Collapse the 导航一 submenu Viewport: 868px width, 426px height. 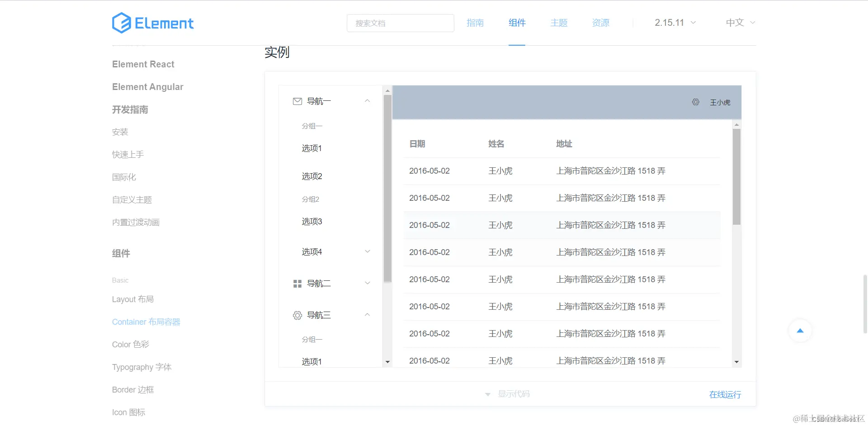368,101
